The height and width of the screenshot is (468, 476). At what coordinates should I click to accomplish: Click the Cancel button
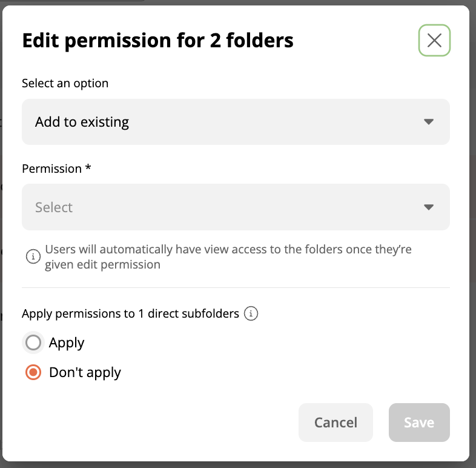(x=336, y=423)
